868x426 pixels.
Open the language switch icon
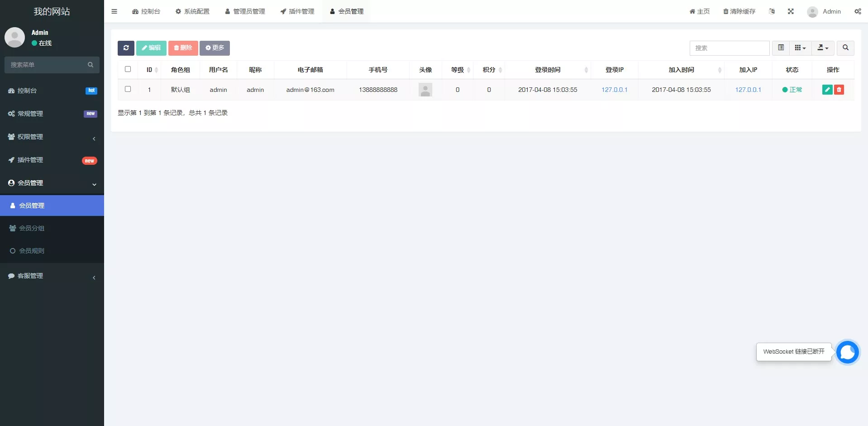pyautogui.click(x=772, y=11)
